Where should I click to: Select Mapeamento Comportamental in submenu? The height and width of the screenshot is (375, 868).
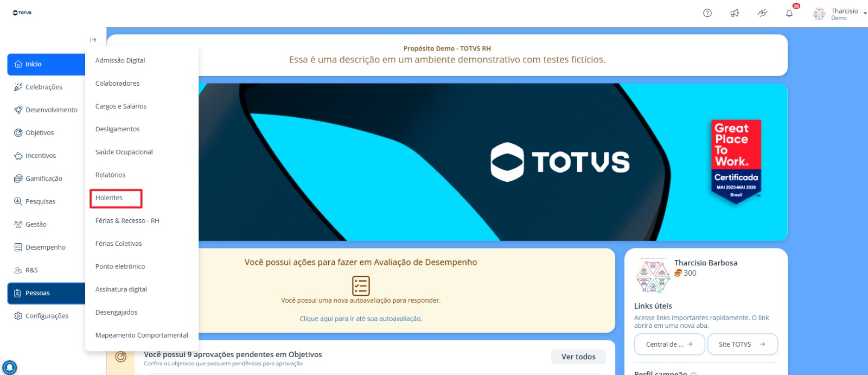(142, 335)
